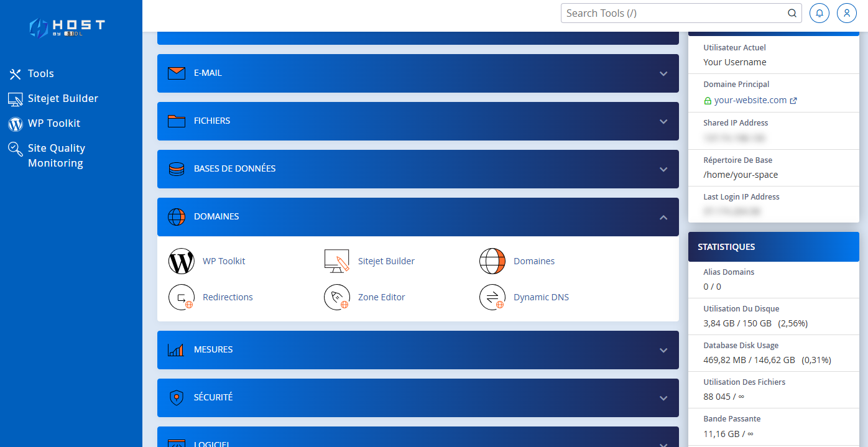Open the Sitejet Builder icon in Domaines
This screenshot has width=868, height=447.
337,261
